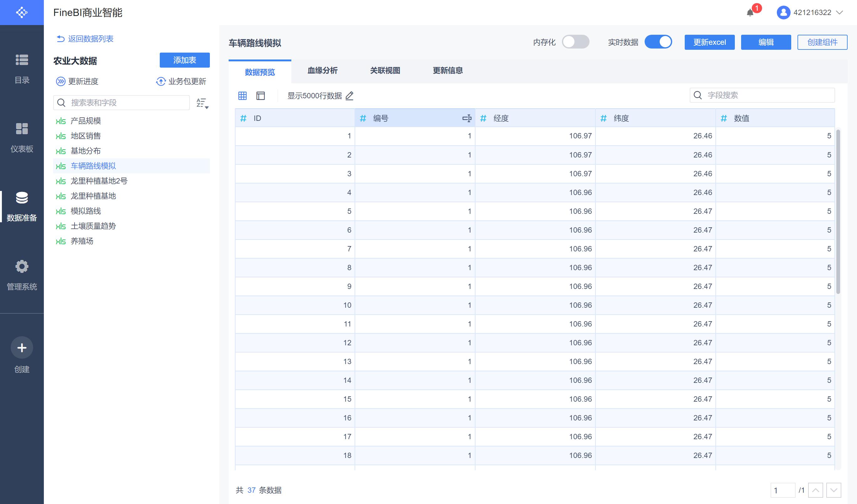
Task: Click the 37 row count number
Action: [x=251, y=490]
